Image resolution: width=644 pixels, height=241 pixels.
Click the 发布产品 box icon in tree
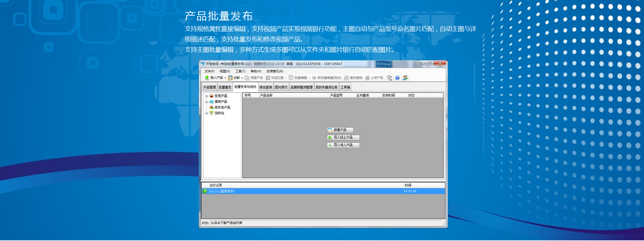(211, 96)
